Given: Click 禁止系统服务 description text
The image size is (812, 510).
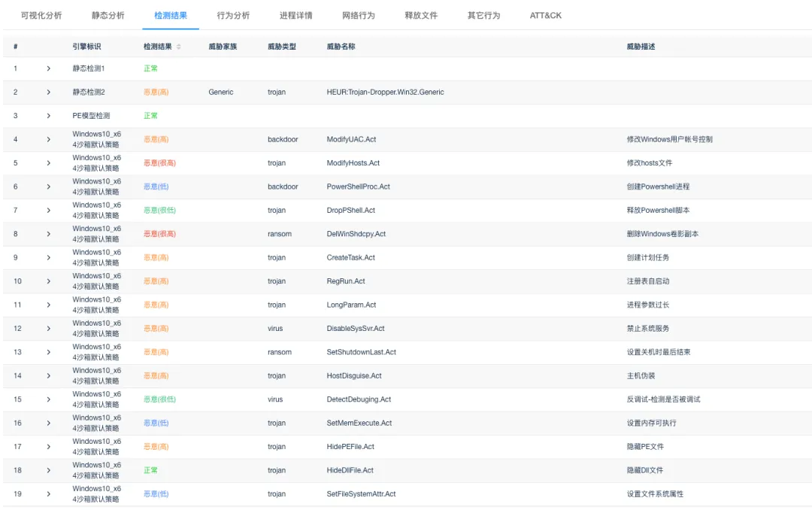Looking at the screenshot, I should 648,329.
